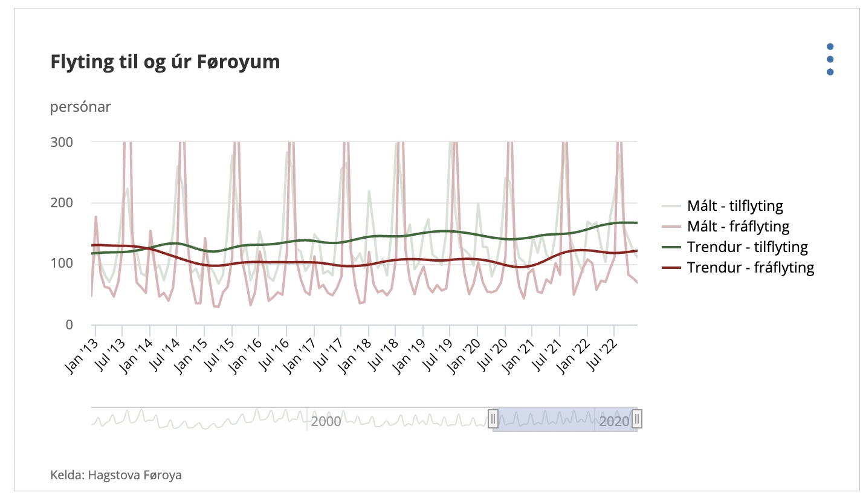Click the 'Kelda: Hagstova Føroya' source text
This screenshot has width=863, height=504.
click(116, 475)
